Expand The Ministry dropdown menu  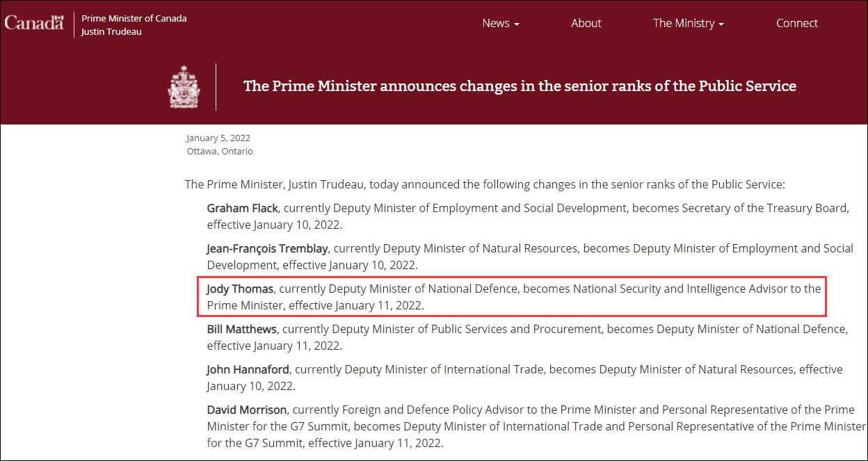tap(688, 23)
